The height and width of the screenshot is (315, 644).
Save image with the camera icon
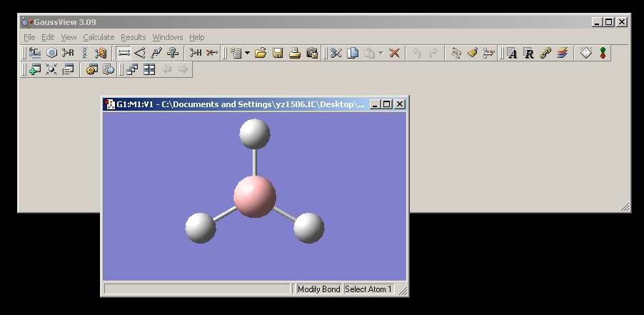point(312,53)
